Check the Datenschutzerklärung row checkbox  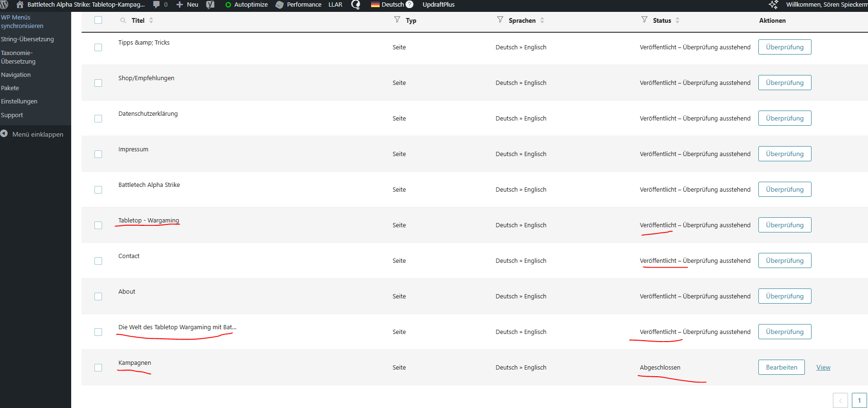(x=98, y=119)
